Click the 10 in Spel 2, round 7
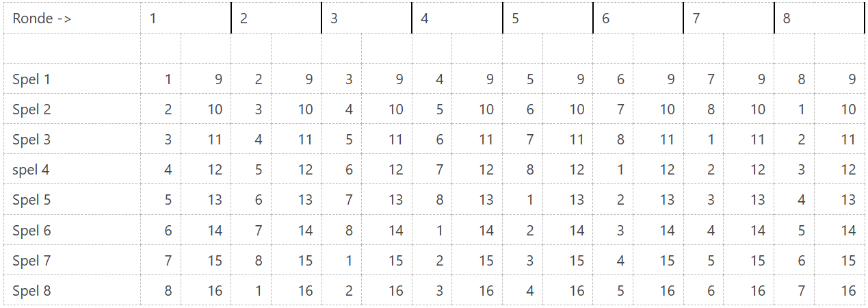Image resolution: width=868 pixels, height=308 pixels. (757, 110)
